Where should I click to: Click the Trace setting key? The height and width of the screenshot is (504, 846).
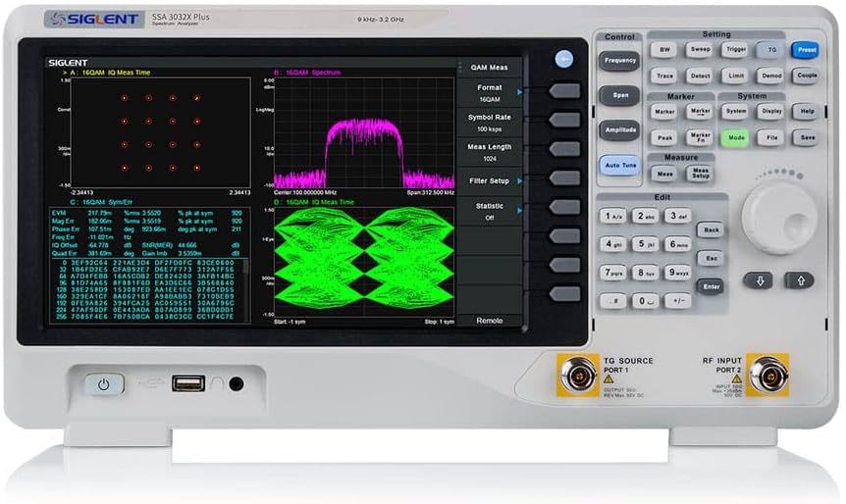tap(664, 76)
